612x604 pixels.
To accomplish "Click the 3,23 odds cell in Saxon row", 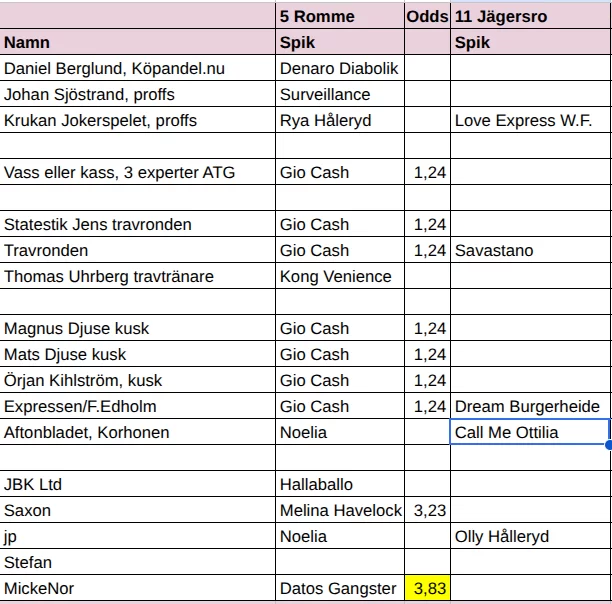I will click(x=427, y=511).
